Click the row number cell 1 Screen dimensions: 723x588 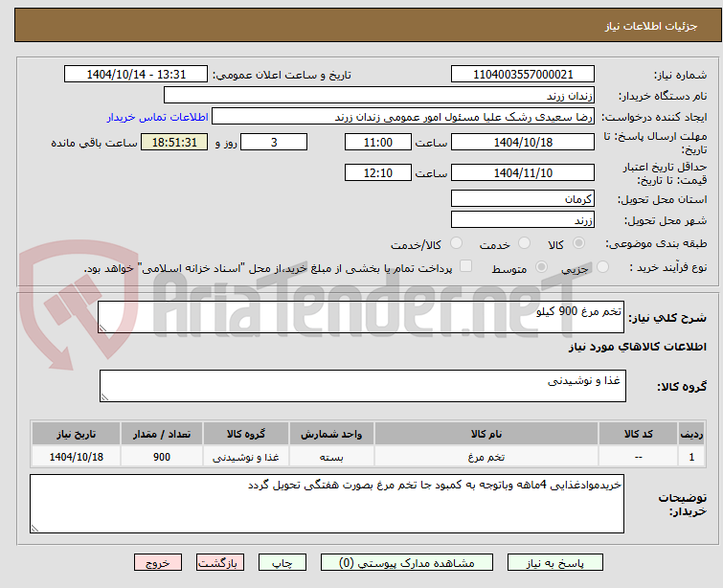click(691, 457)
